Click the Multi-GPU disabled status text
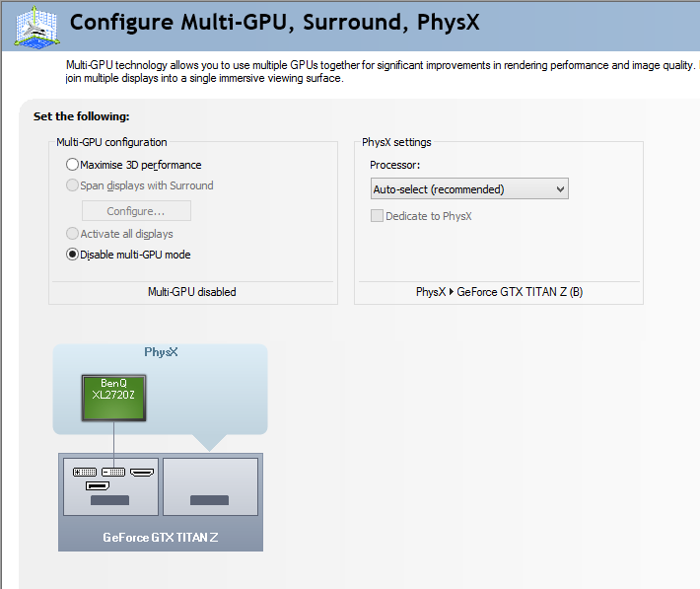 point(192,292)
